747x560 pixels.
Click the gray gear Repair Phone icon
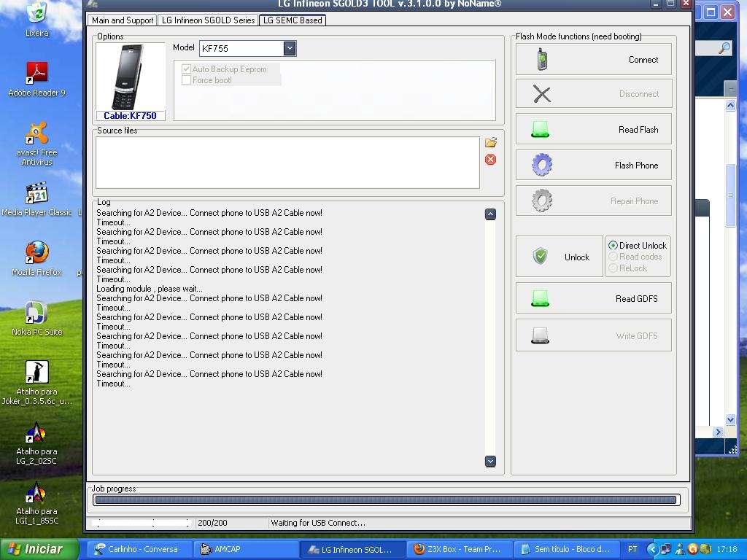pyautogui.click(x=542, y=201)
